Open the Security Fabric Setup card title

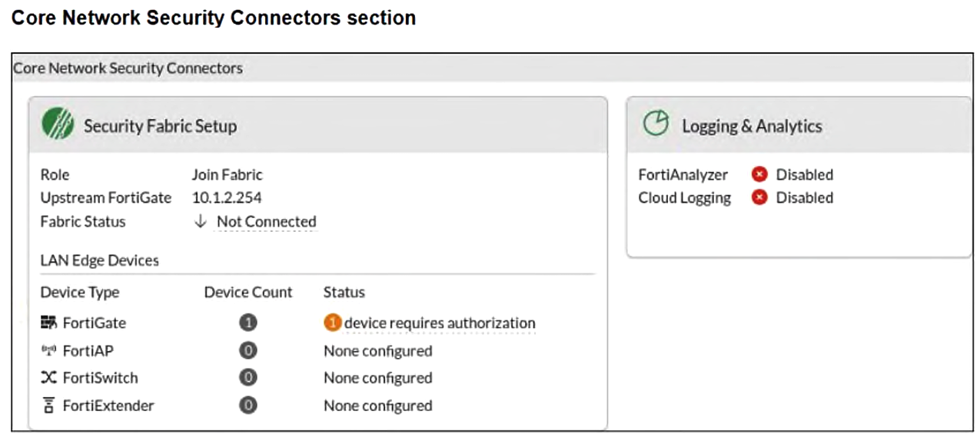click(160, 126)
